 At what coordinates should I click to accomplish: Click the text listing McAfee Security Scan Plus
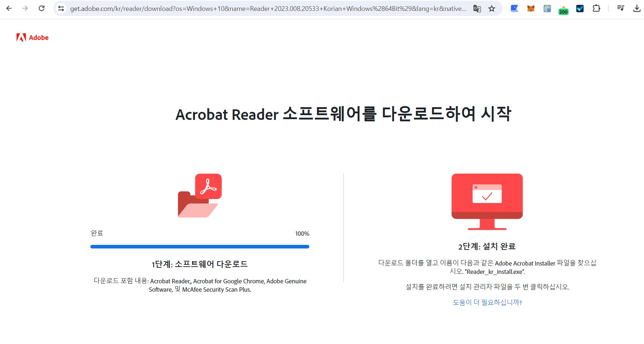point(200,285)
